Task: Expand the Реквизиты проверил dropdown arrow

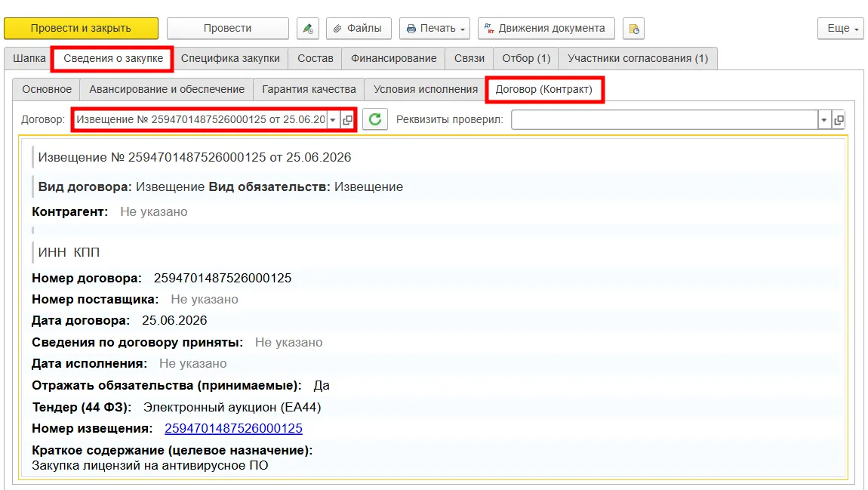Action: [x=824, y=119]
